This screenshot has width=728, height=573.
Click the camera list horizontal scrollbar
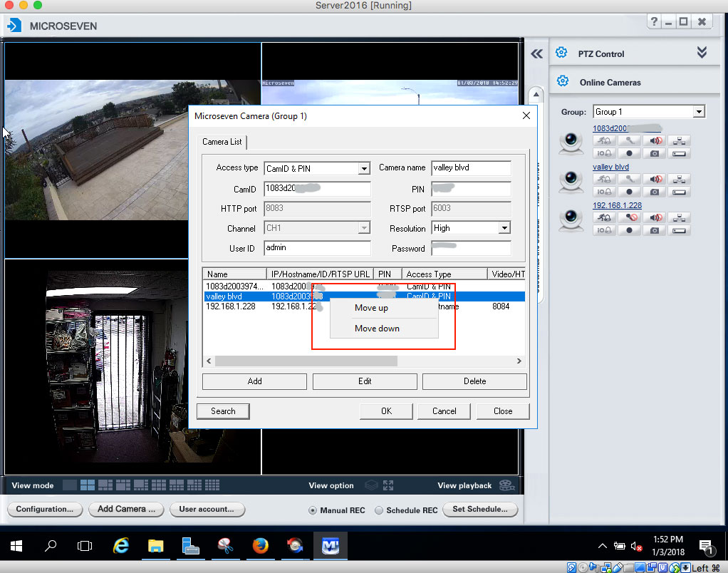(x=306, y=361)
